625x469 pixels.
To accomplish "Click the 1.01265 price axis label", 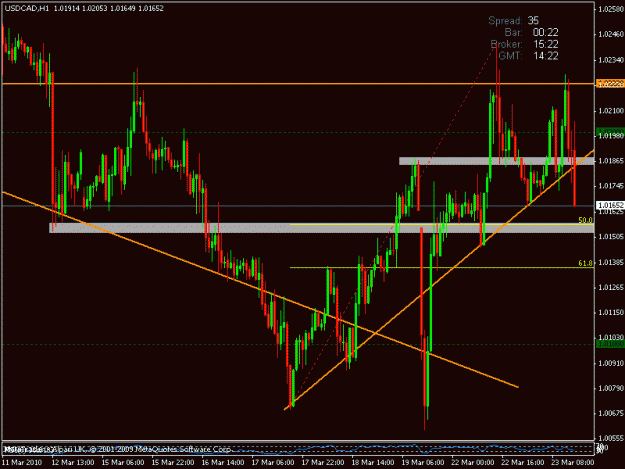I will coord(610,287).
